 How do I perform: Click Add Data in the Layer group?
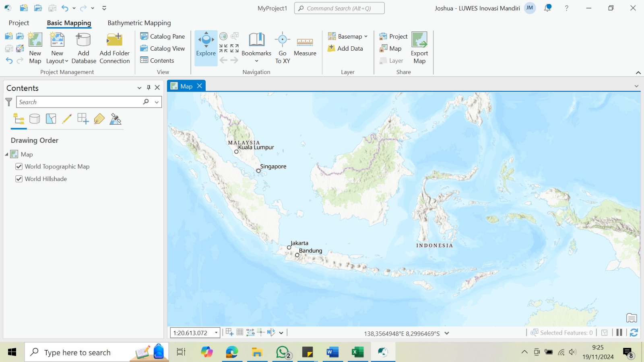345,48
